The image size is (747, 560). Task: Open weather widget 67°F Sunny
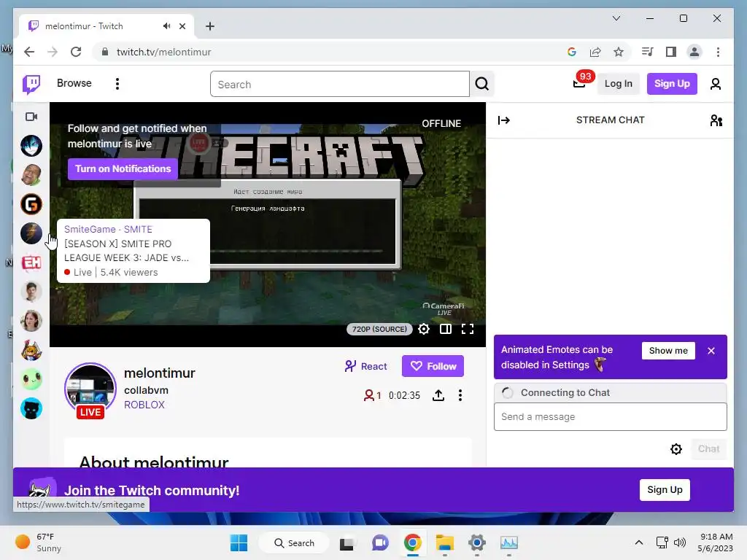tap(38, 542)
